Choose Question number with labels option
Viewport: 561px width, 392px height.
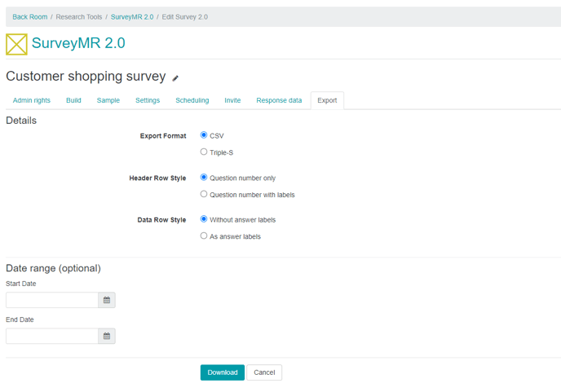click(204, 194)
